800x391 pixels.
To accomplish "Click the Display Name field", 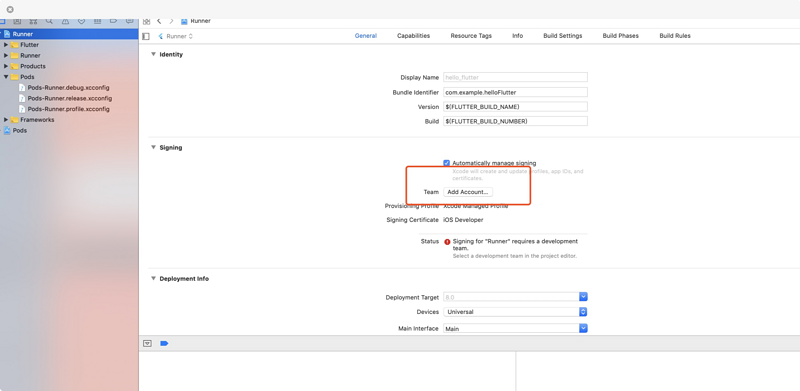I will (x=515, y=78).
